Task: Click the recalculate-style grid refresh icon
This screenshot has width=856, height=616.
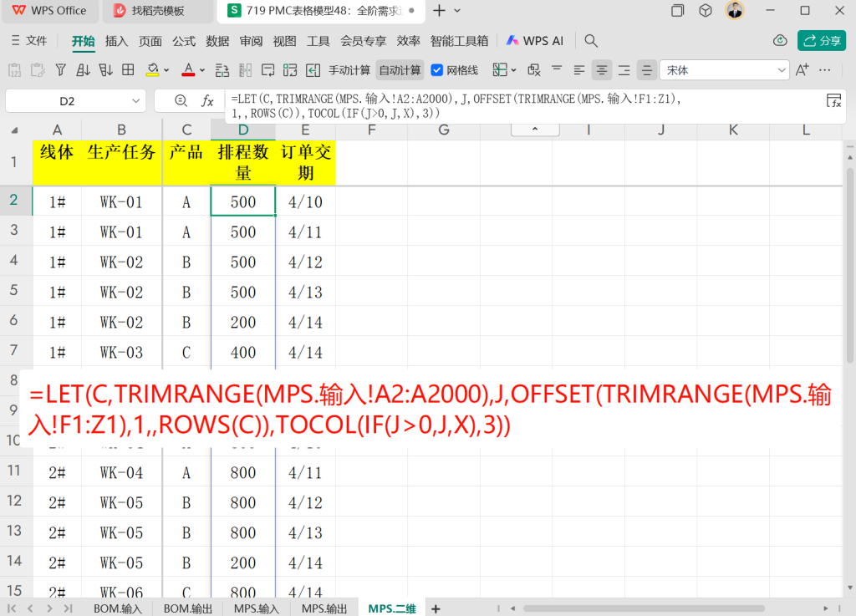Action: (290, 70)
